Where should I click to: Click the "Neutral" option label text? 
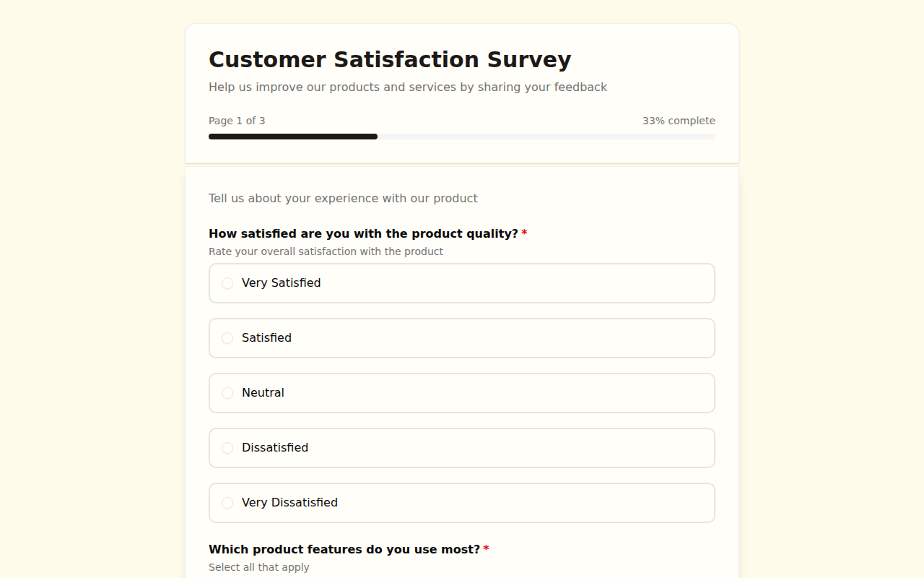263,393
